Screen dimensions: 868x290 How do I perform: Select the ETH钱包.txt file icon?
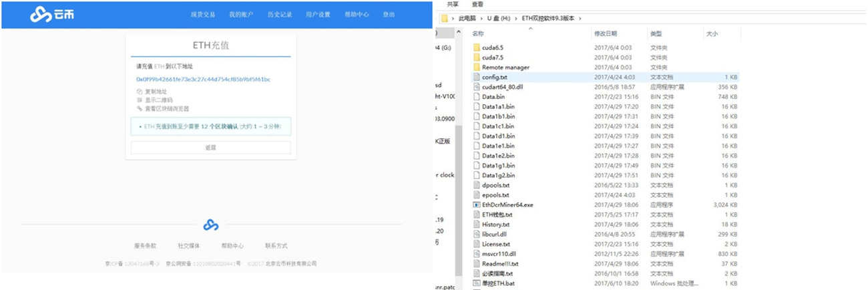(476, 214)
